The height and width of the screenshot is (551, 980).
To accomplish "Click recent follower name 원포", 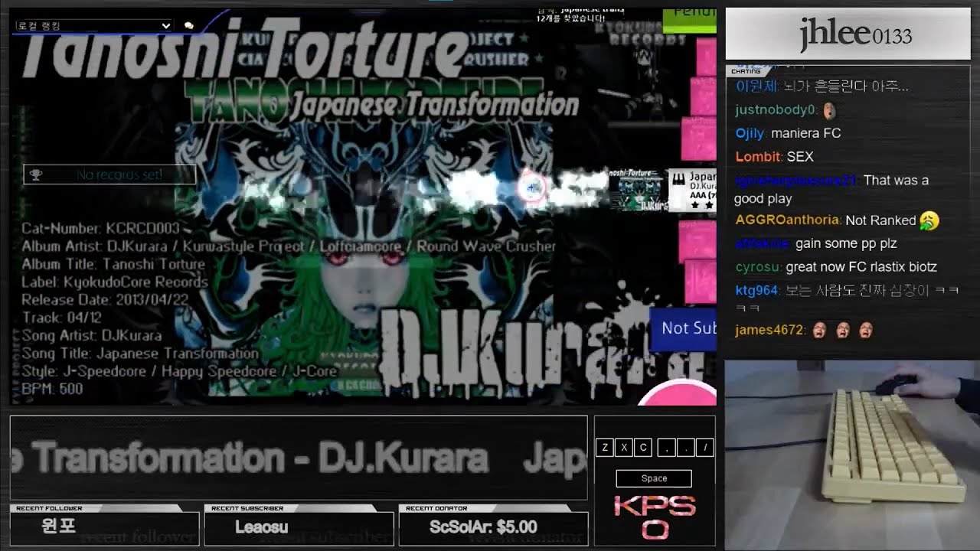I will point(59,527).
